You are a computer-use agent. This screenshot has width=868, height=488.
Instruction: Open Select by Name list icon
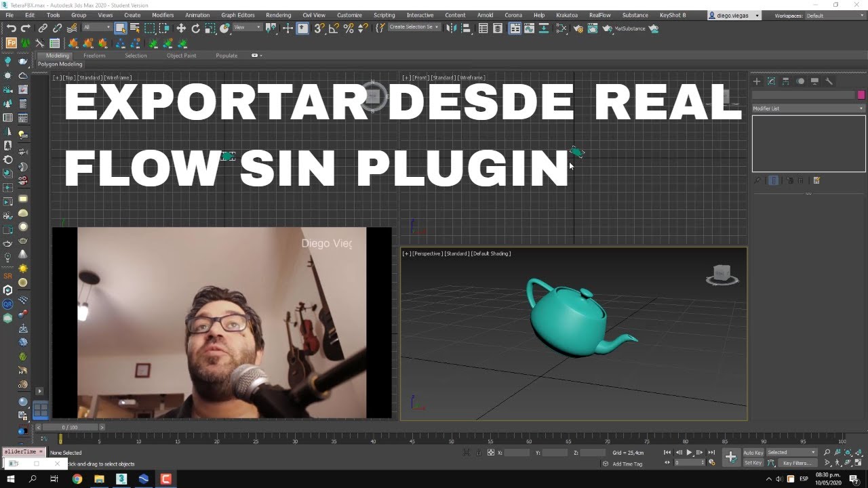coord(135,28)
